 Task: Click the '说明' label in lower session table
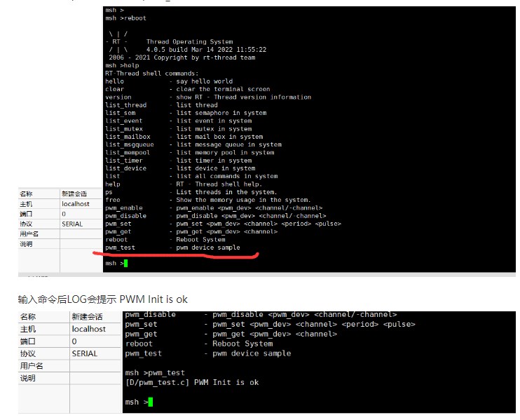(x=27, y=378)
